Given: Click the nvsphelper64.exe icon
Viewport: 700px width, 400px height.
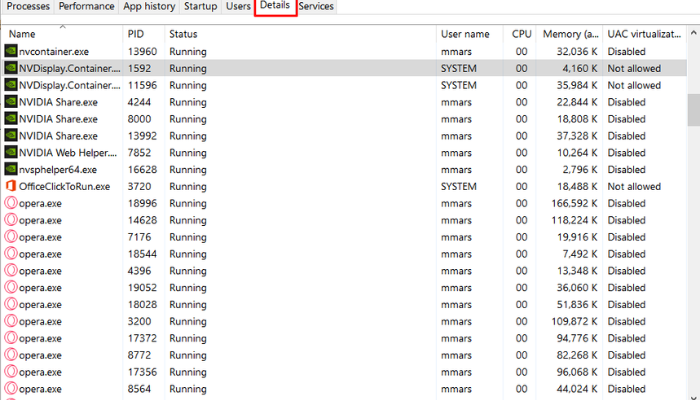Looking at the screenshot, I should pos(11,170).
